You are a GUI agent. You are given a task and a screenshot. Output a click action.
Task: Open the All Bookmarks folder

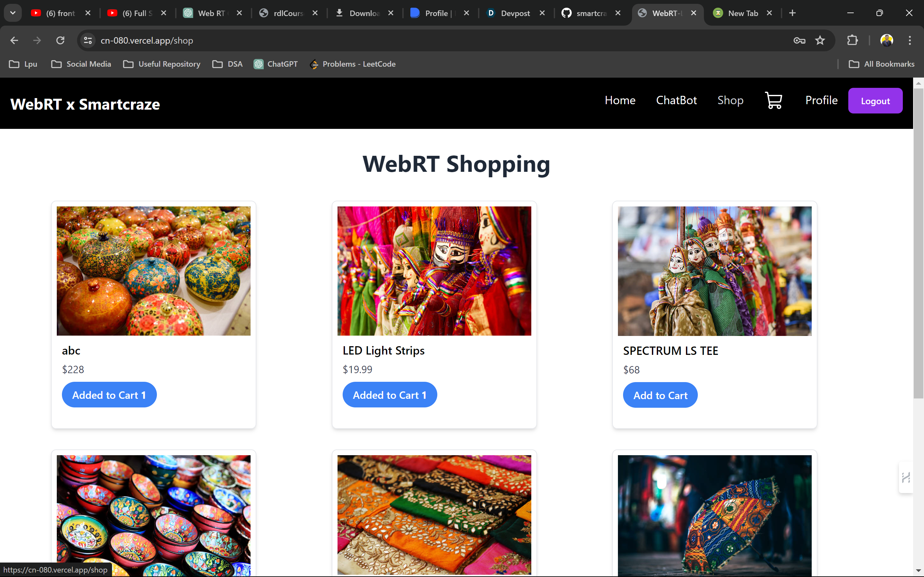tap(881, 64)
